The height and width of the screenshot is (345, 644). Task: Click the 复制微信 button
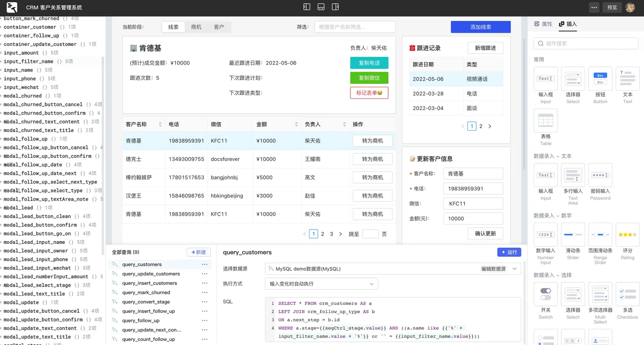[369, 78]
